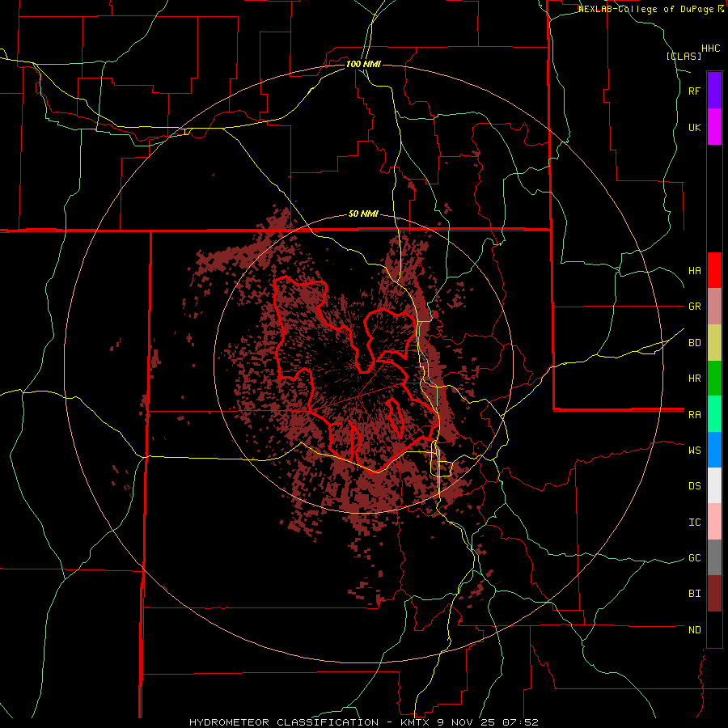Click the BD yellow legend swatch
Viewport: 728px width, 728px height.
point(714,342)
